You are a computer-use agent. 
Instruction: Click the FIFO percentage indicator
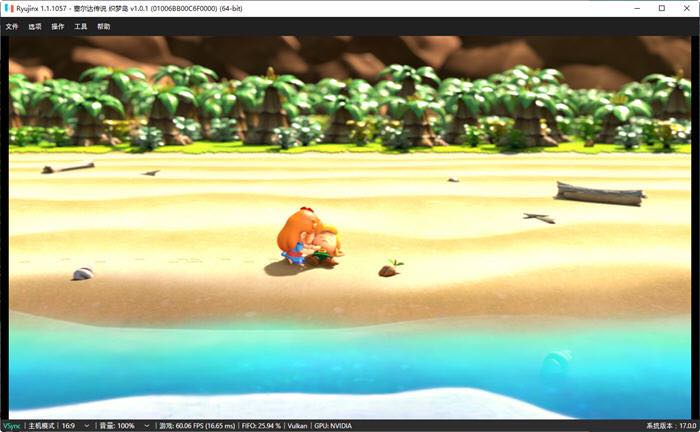(x=261, y=425)
